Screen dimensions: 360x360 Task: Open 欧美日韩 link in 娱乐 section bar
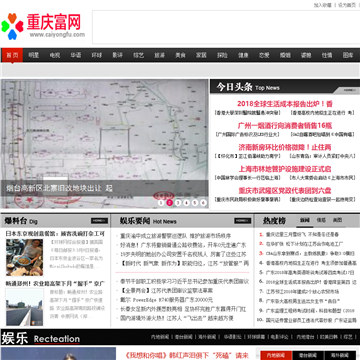pos(329,337)
